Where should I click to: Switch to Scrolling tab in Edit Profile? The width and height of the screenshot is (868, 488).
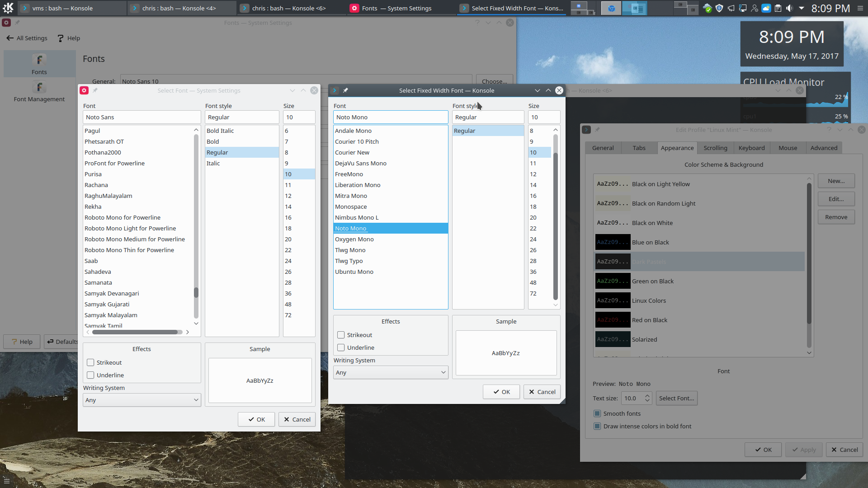coord(715,148)
